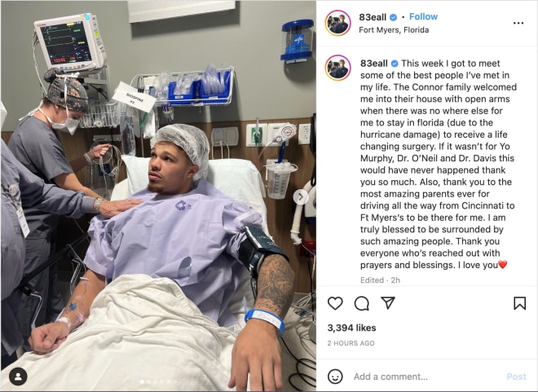The width and height of the screenshot is (538, 392).
Task: Click verified badge beside header username
Action: 394,17
